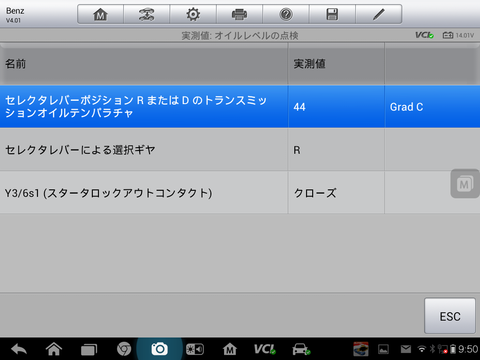The width and height of the screenshot is (480, 360).
Task: Click the Grad C unit cell
Action: click(x=432, y=107)
